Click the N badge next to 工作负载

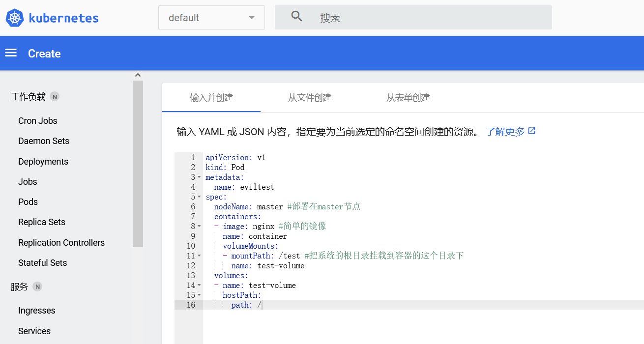tap(55, 97)
